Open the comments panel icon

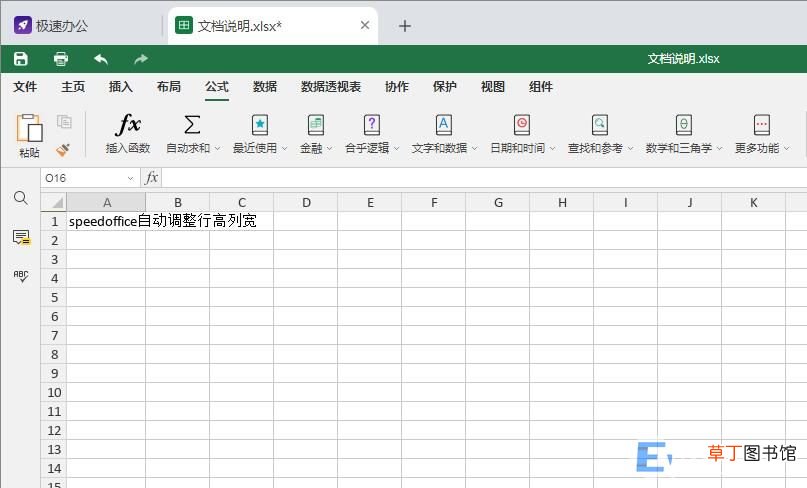21,237
